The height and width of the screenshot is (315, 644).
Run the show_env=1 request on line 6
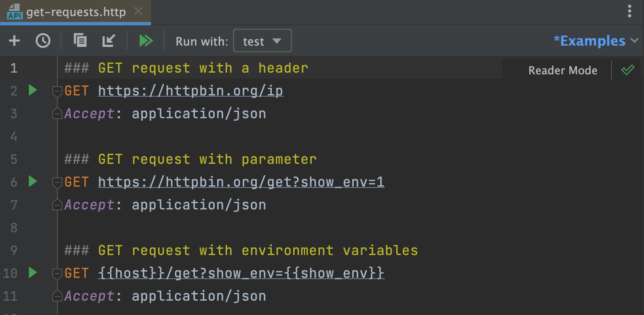point(32,182)
